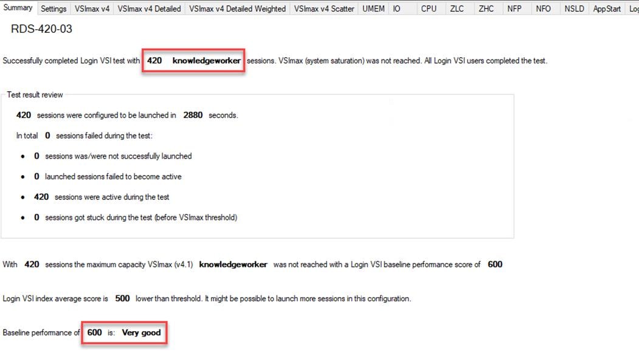
Task: Click 'All Login VSI users completed the test' text
Action: [x=486, y=61]
